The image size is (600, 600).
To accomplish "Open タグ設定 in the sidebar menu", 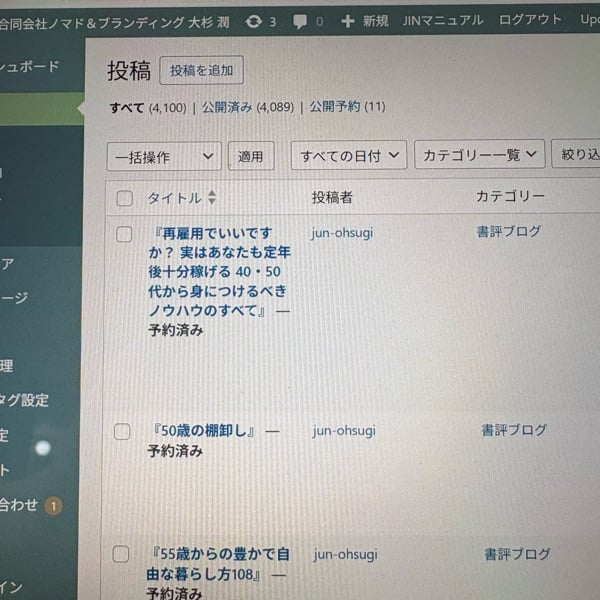I will [x=24, y=400].
